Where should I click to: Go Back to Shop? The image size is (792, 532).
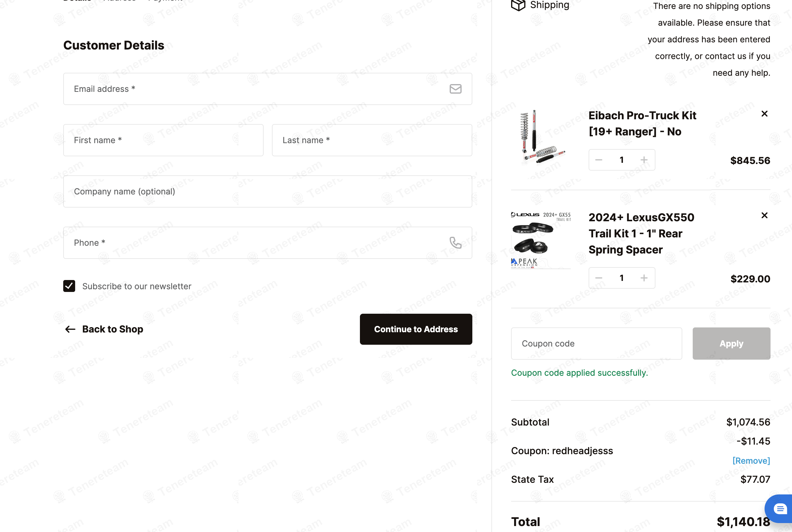104,329
